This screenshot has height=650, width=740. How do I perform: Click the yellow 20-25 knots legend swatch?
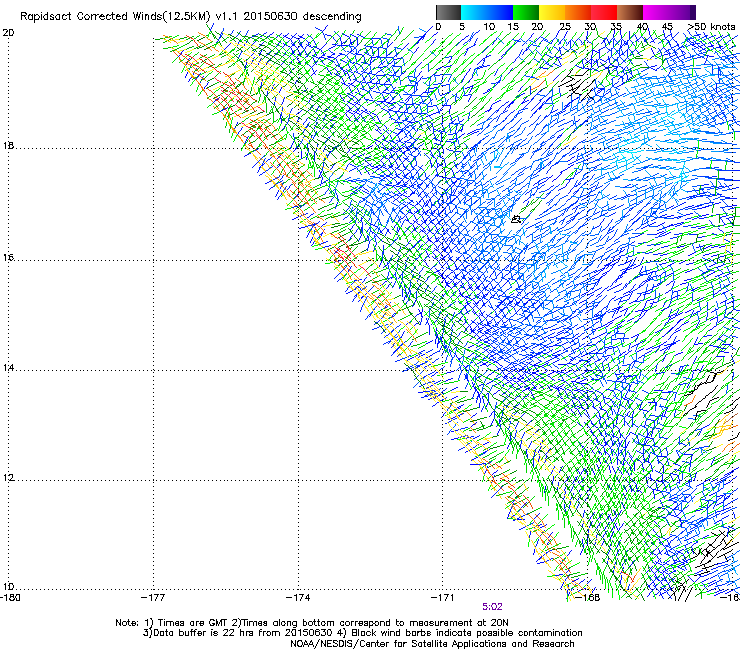click(552, 12)
